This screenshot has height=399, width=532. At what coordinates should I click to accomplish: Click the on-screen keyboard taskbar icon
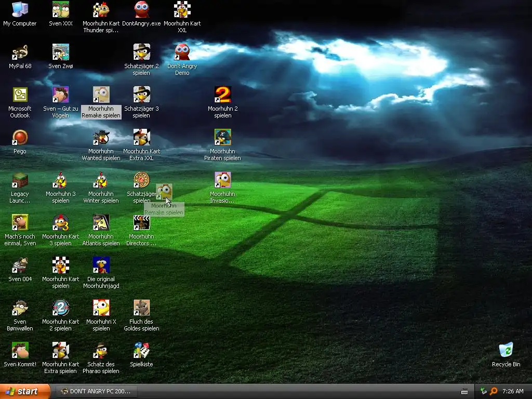(x=464, y=392)
